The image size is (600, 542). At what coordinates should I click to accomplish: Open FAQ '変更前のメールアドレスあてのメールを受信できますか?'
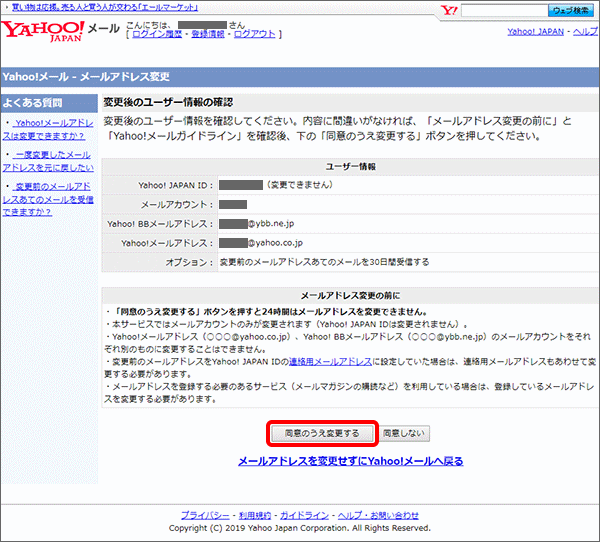(x=48, y=198)
